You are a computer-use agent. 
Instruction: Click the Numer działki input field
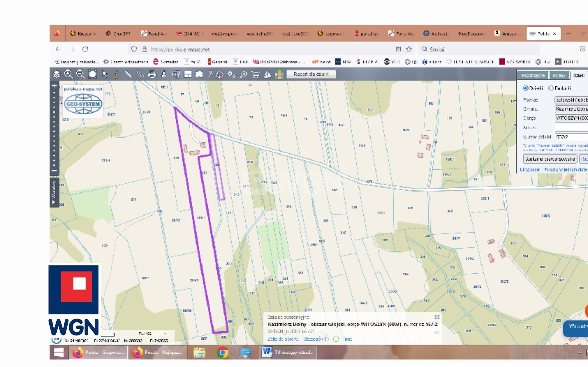[x=571, y=137]
